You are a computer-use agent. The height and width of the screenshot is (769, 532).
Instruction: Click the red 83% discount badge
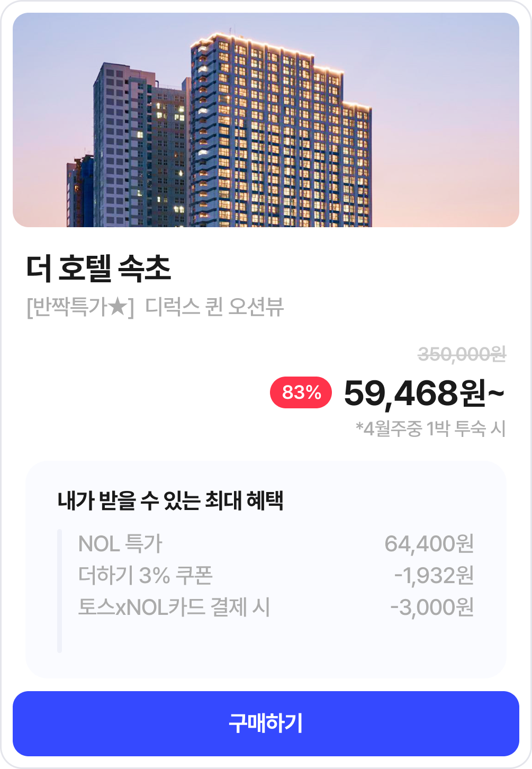(301, 392)
